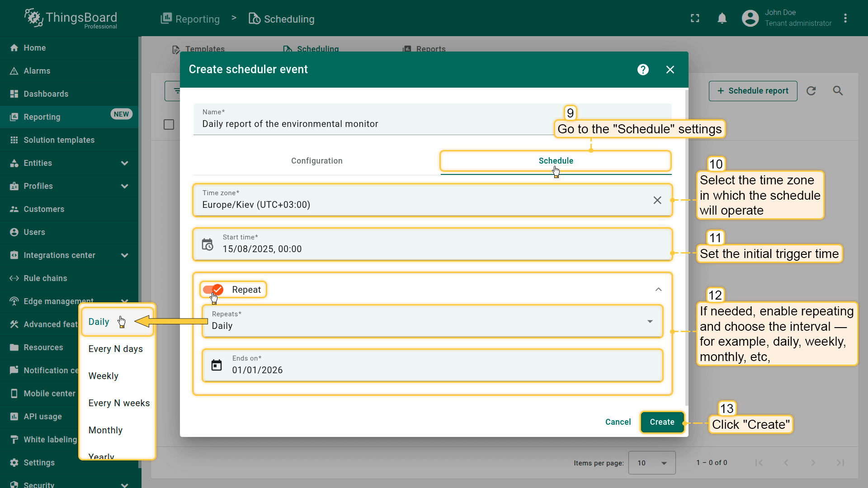The width and height of the screenshot is (868, 488).
Task: Select Weekly from repeat options
Action: (x=104, y=376)
